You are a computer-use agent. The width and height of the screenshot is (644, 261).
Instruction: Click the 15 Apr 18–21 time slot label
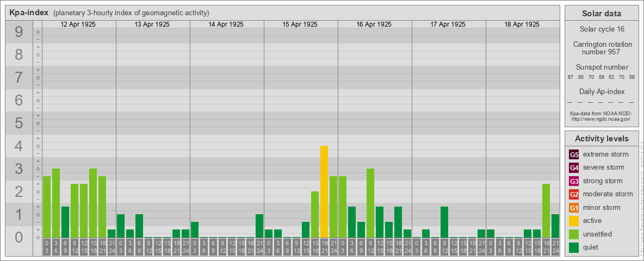[x=324, y=247]
